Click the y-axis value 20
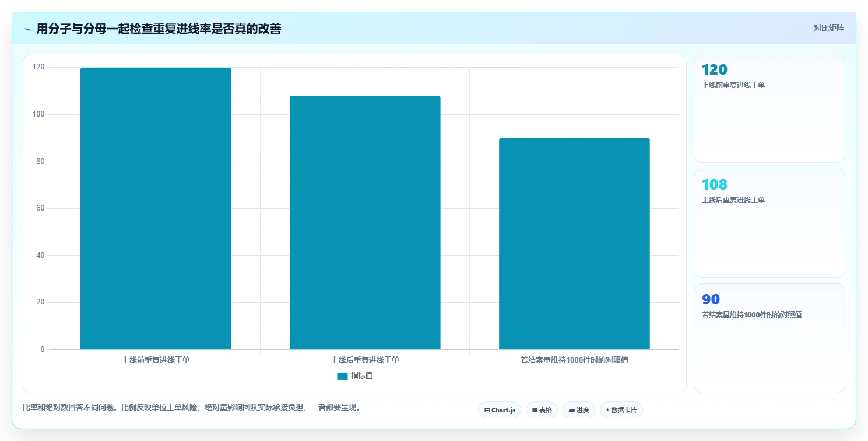Image resolution: width=868 pixels, height=441 pixels. [x=40, y=302]
